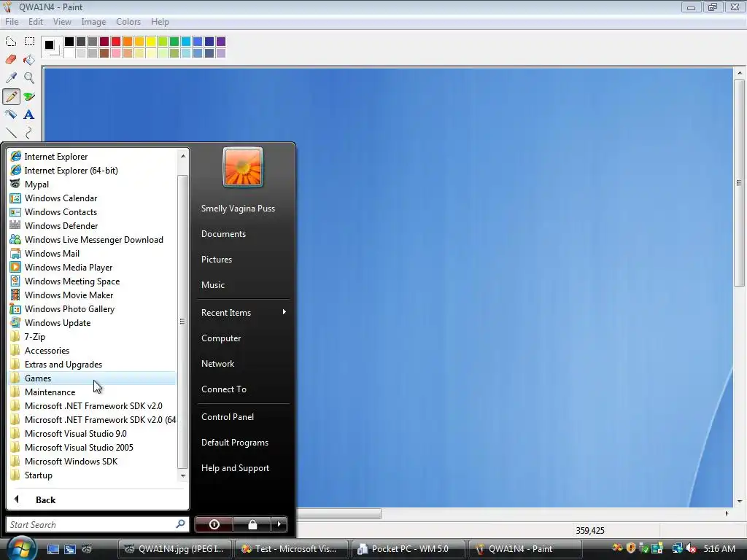The image size is (747, 560).
Task: Pick the red color swatch
Action: pos(116,42)
